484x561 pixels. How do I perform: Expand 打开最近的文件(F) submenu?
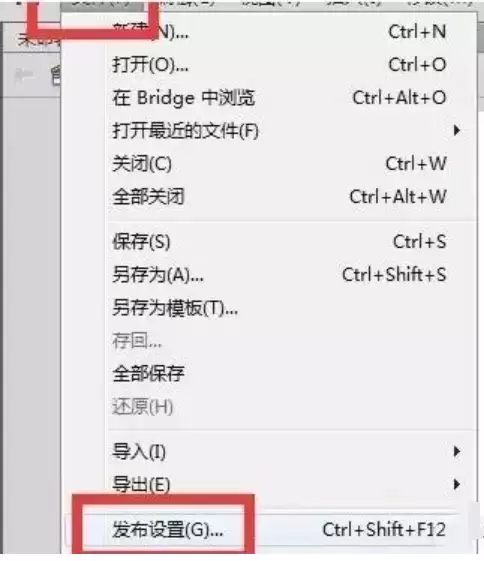pos(291,131)
